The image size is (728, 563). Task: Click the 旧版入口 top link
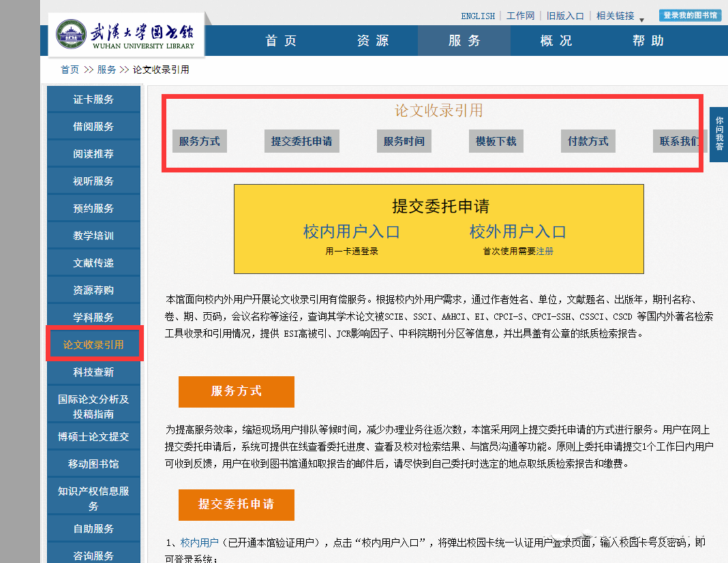tap(565, 16)
